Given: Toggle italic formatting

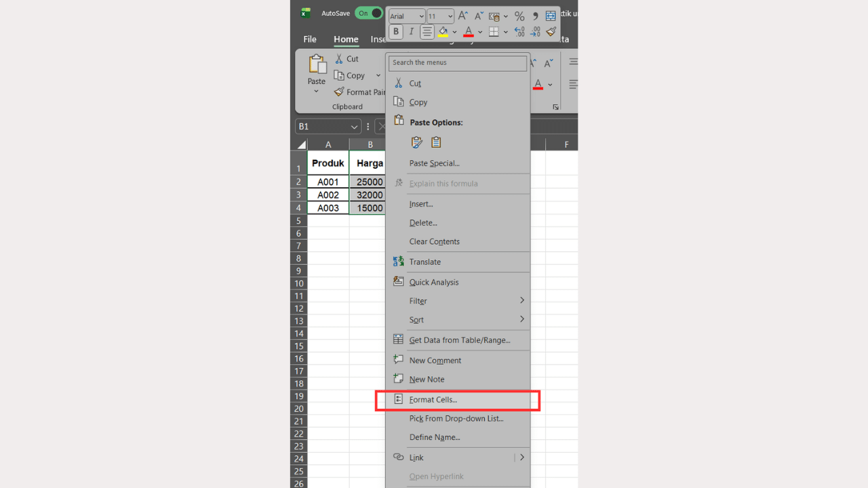Looking at the screenshot, I should click(x=412, y=31).
